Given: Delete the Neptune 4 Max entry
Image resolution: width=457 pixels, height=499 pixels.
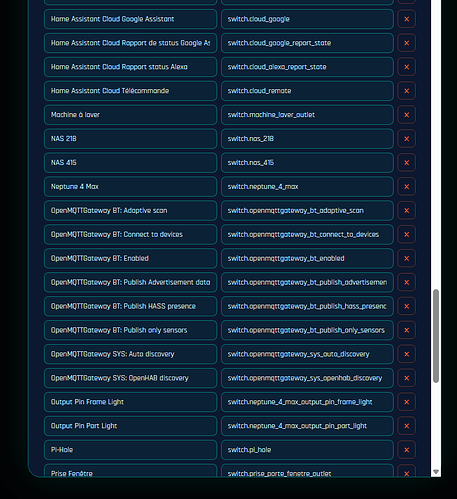Looking at the screenshot, I should click(x=406, y=187).
